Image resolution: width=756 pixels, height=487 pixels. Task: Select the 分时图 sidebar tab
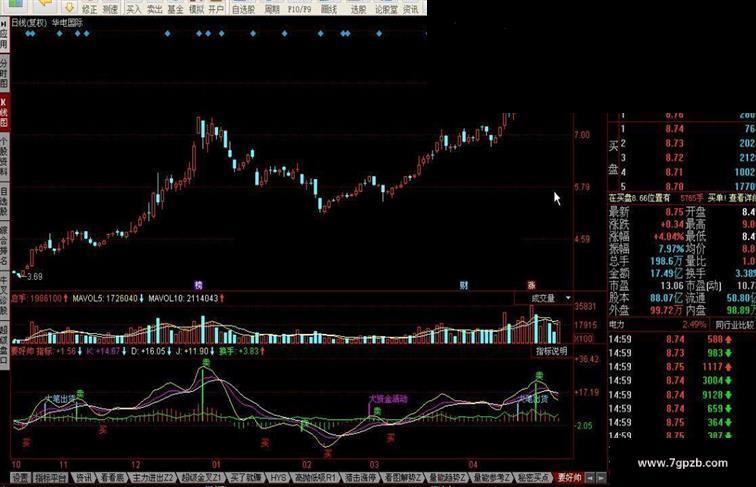[4, 73]
